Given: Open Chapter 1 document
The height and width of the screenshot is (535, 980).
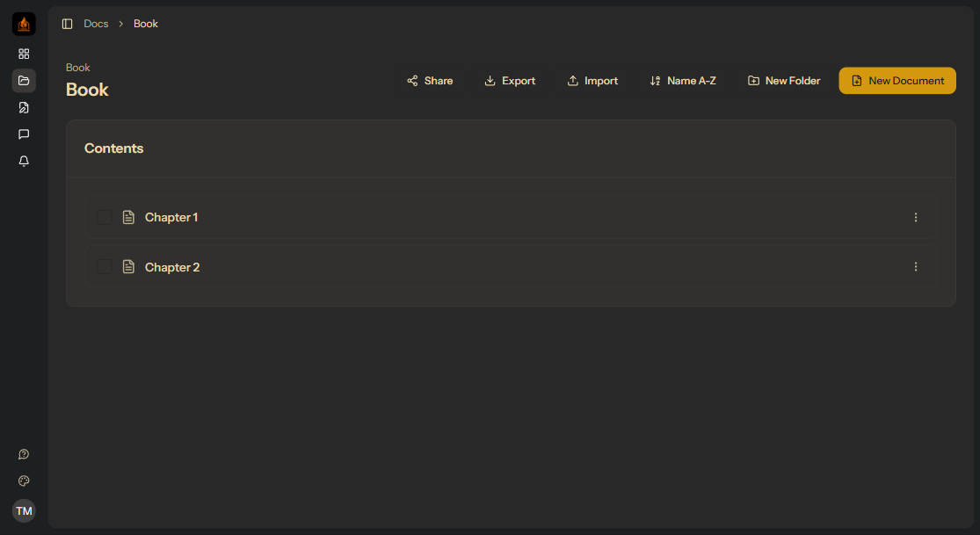Looking at the screenshot, I should (x=171, y=217).
